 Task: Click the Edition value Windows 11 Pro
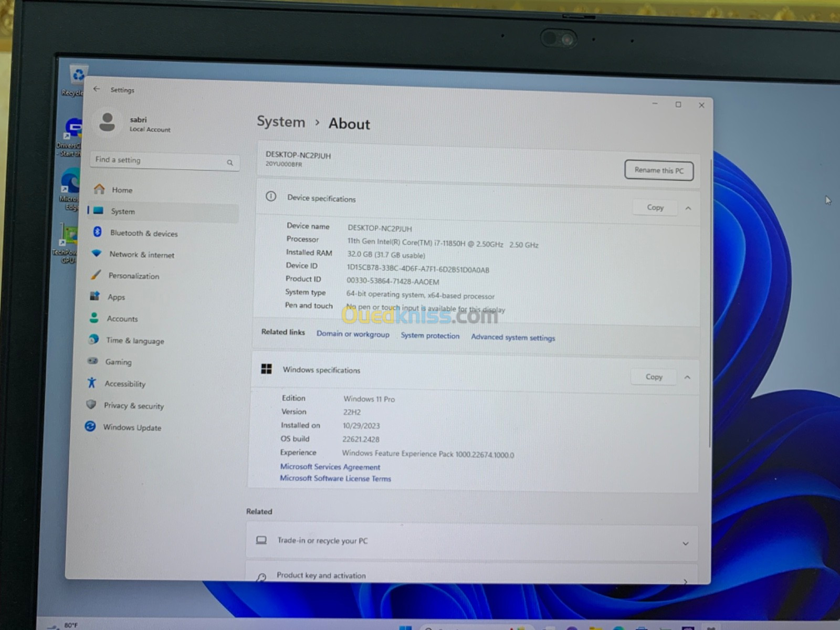(369, 399)
